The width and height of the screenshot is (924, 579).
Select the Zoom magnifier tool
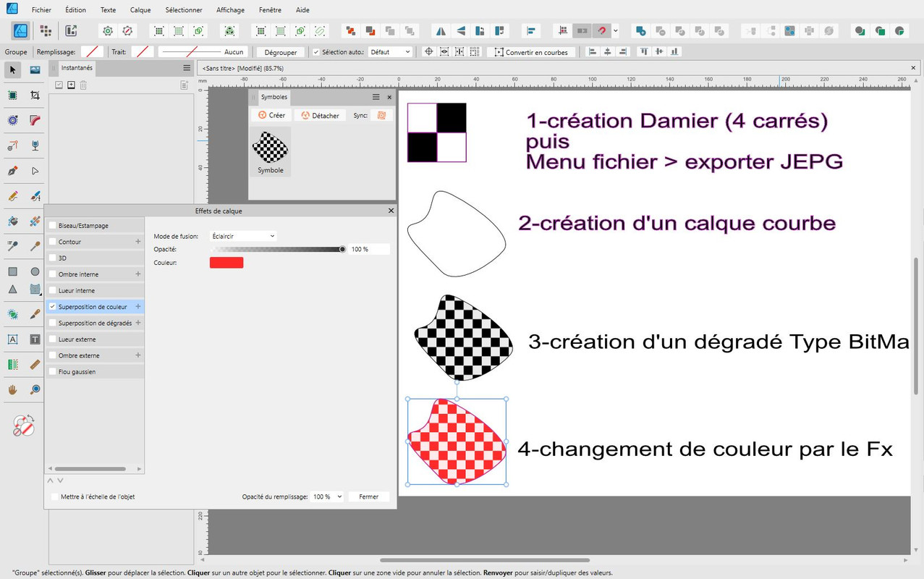[35, 389]
